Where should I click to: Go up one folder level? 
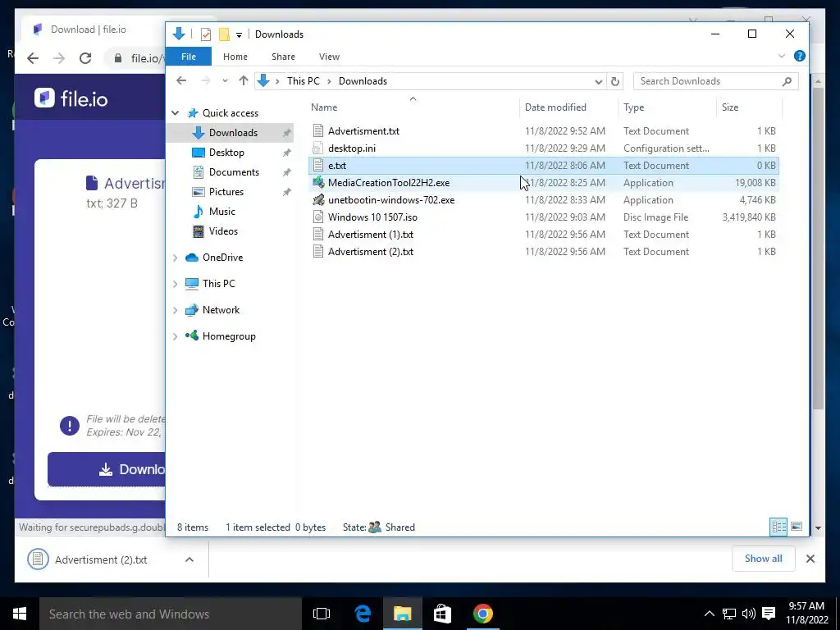tap(243, 81)
